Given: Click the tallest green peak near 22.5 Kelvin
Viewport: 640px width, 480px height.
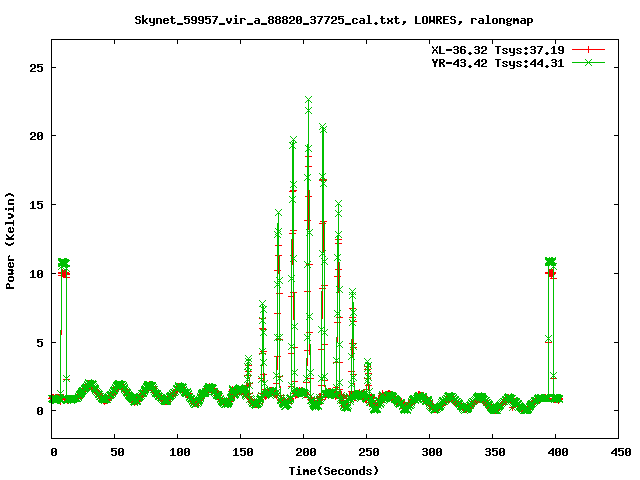Looking at the screenshot, I should 309,100.
